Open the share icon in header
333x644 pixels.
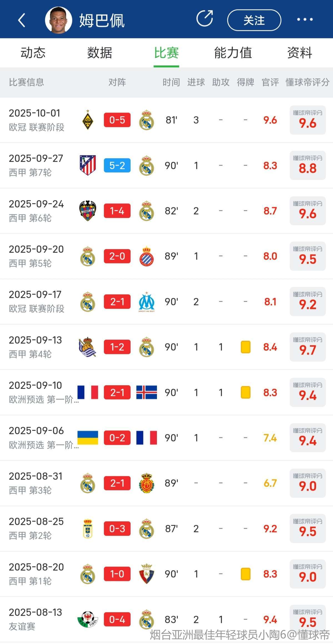(205, 19)
